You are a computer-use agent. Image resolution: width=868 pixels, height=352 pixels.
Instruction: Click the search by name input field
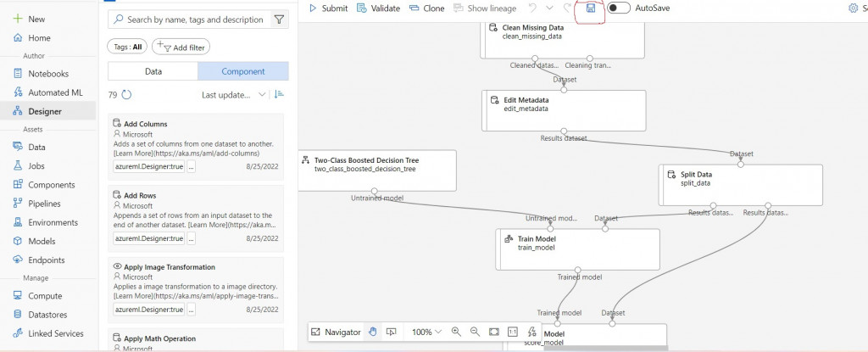pos(189,20)
